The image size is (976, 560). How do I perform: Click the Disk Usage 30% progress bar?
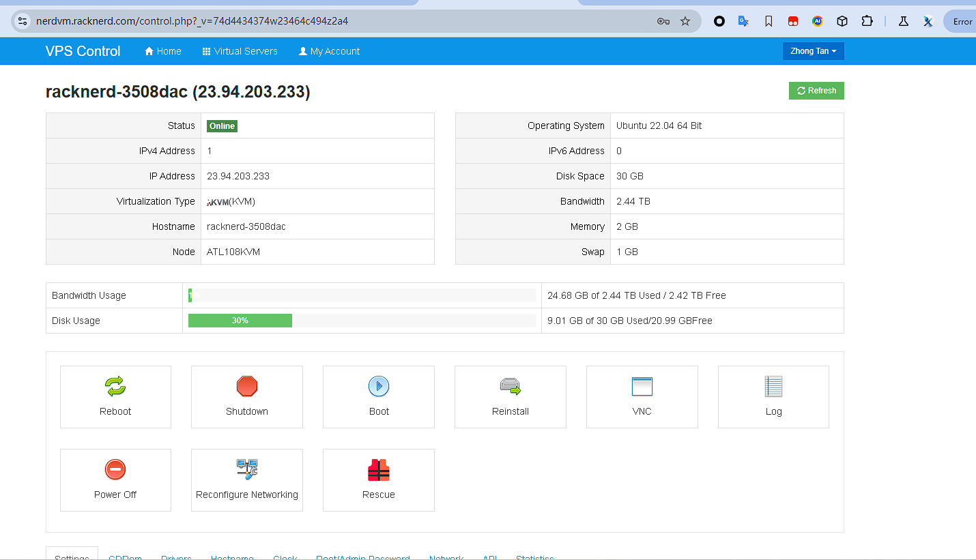[x=240, y=321]
